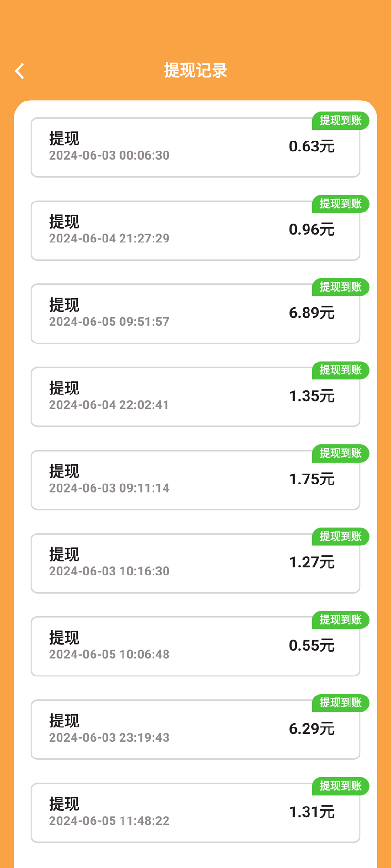Click the 提现记录 page title
The width and height of the screenshot is (391, 868).
(x=195, y=71)
